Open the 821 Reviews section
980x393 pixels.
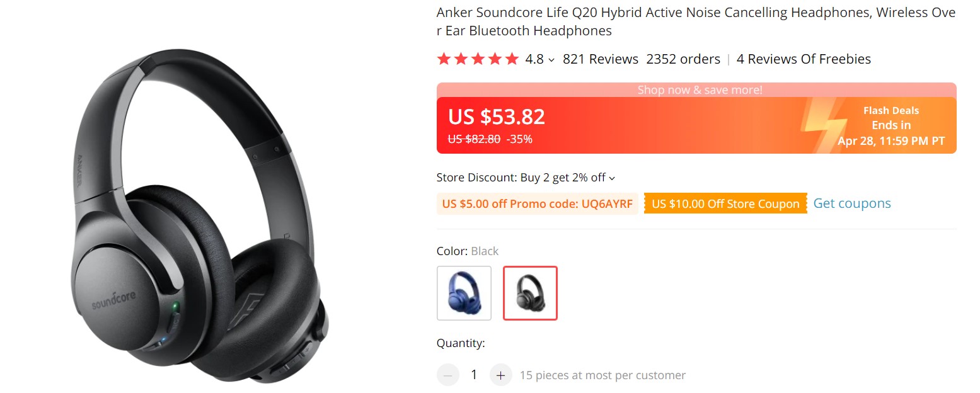point(600,59)
